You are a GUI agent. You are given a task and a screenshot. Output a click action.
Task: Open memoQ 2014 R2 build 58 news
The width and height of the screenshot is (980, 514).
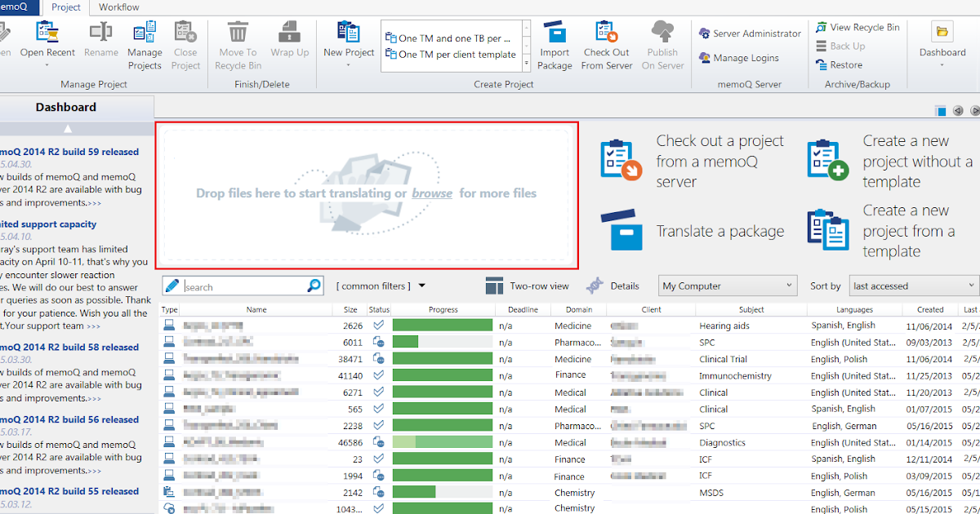69,348
